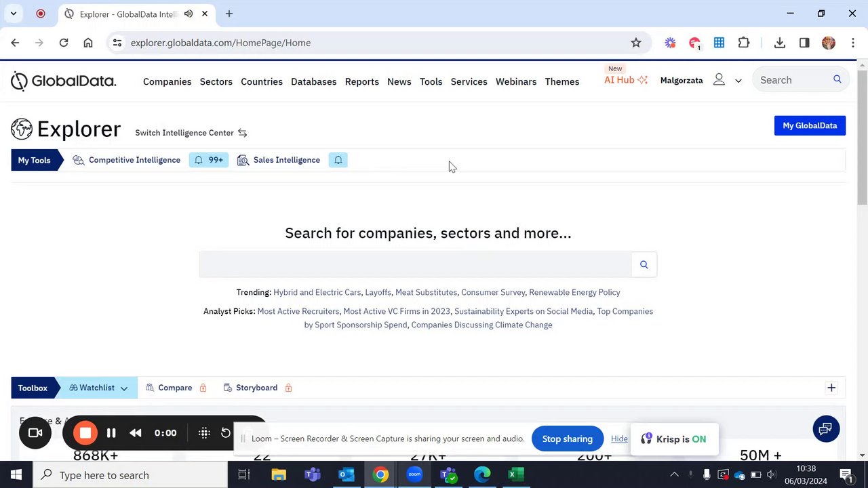Click the main search magnifier button
This screenshot has width=868, height=488.
pyautogui.click(x=644, y=264)
